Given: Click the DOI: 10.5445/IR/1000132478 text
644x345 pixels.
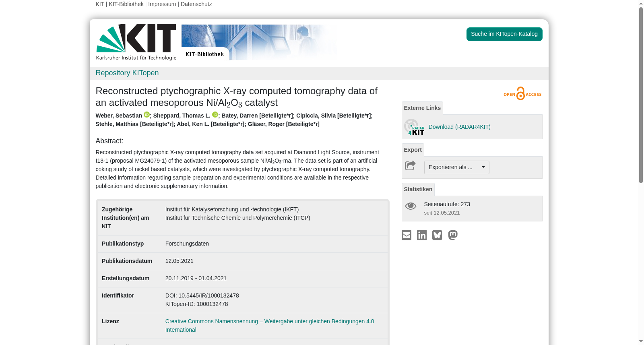Looking at the screenshot, I should click(202, 295).
